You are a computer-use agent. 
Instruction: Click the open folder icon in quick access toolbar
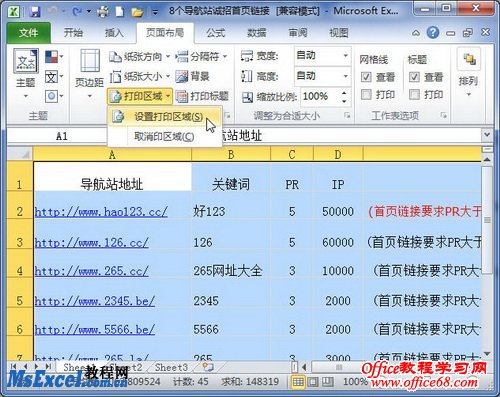tap(137, 12)
